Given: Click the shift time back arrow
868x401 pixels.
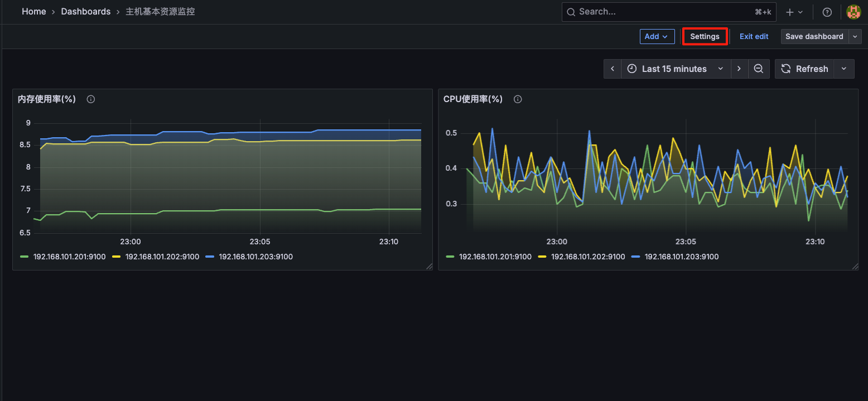Looking at the screenshot, I should [x=612, y=69].
